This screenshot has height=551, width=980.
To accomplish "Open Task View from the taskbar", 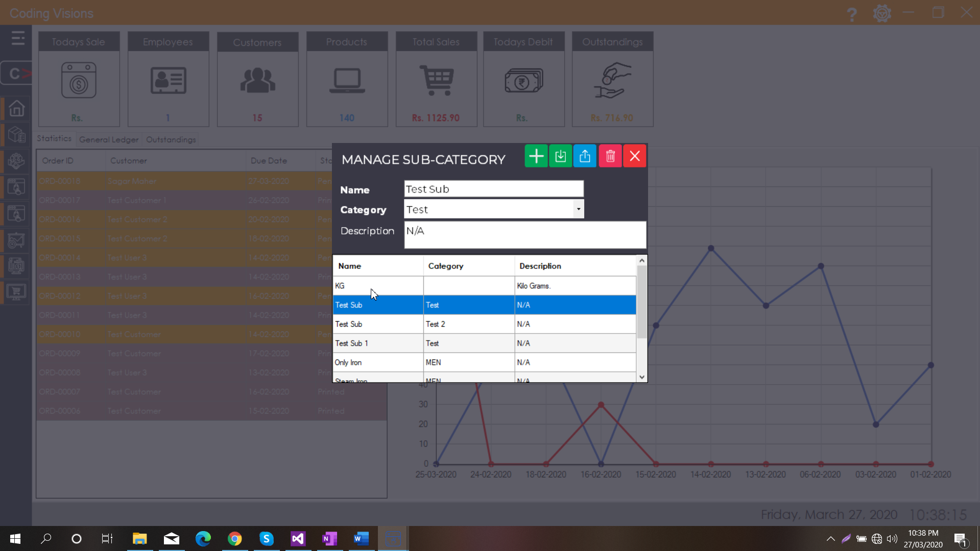I will click(x=107, y=539).
